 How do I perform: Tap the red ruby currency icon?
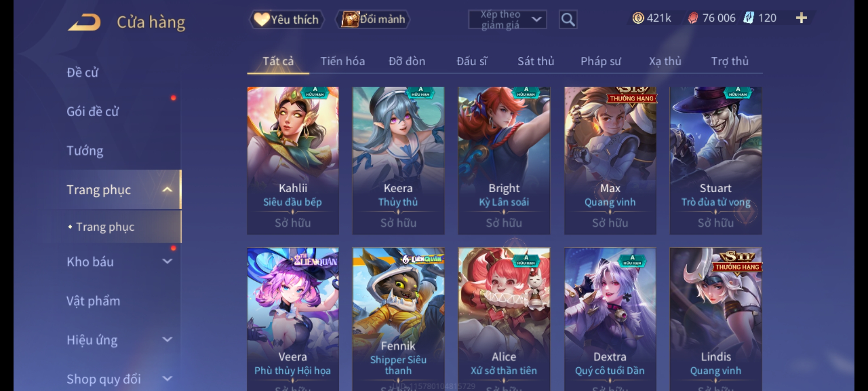693,18
